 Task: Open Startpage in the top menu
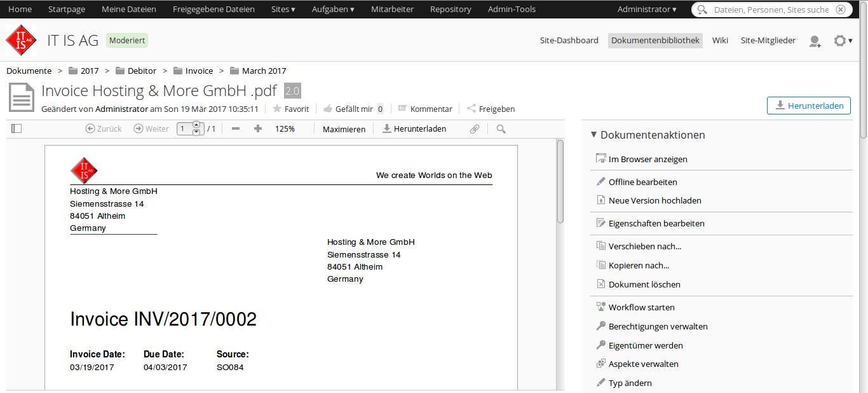67,10
